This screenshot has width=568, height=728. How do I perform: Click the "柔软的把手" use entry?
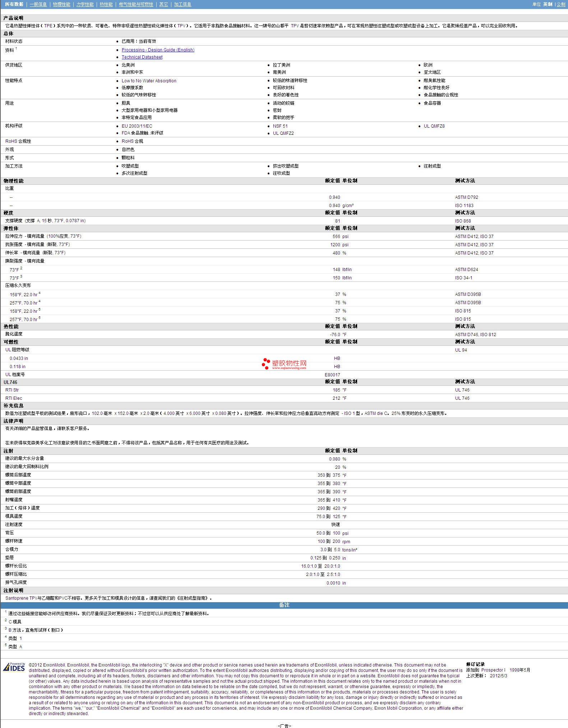(x=283, y=118)
